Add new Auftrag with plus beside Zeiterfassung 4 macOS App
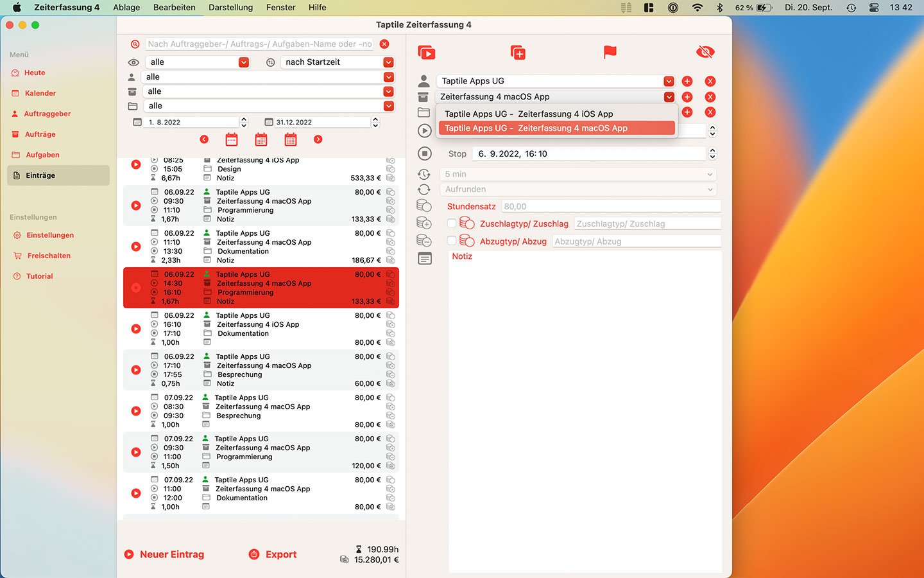This screenshot has width=924, height=578. pyautogui.click(x=687, y=97)
